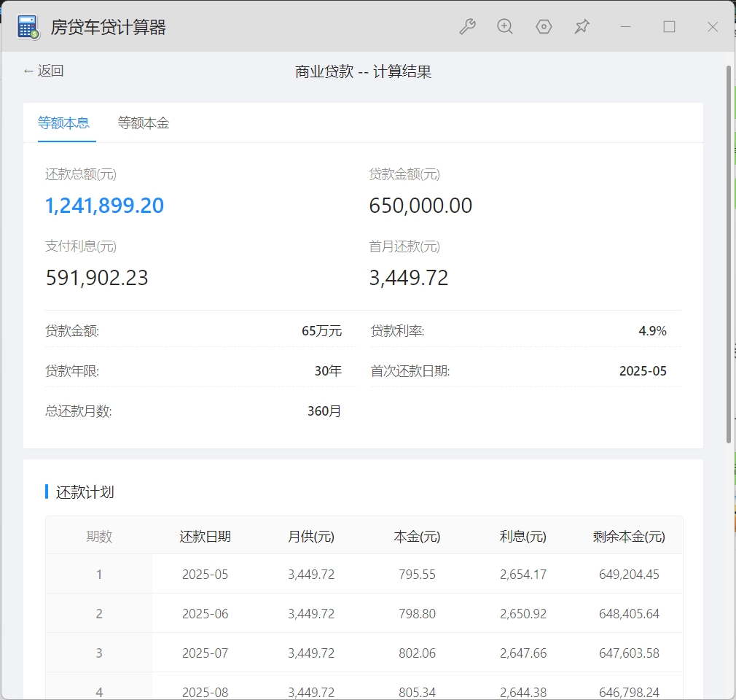Click principal cell 798.80
Image resolution: width=736 pixels, height=700 pixels.
point(418,614)
